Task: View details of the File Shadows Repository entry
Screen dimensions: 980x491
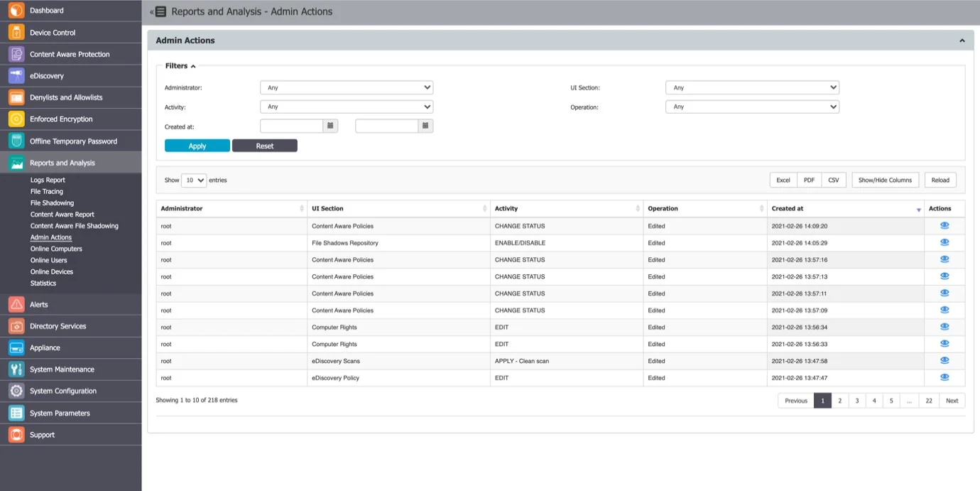Action: pos(944,242)
